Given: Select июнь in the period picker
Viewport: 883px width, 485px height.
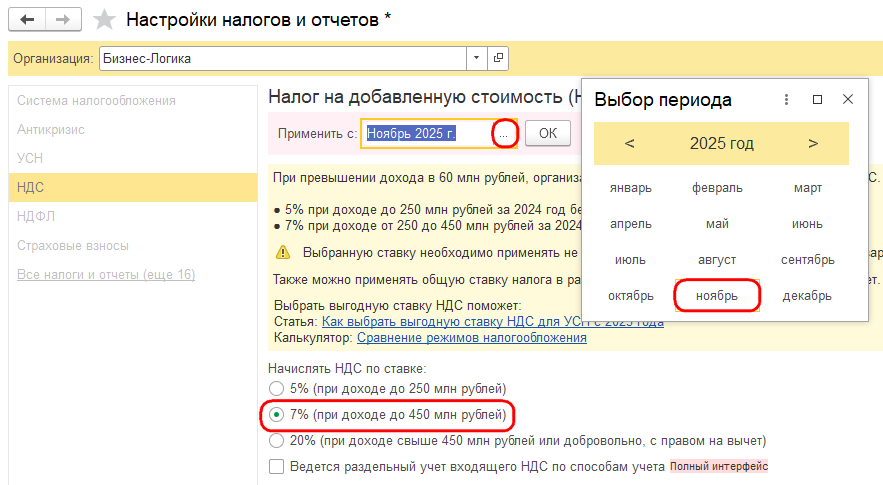Looking at the screenshot, I should [x=808, y=224].
